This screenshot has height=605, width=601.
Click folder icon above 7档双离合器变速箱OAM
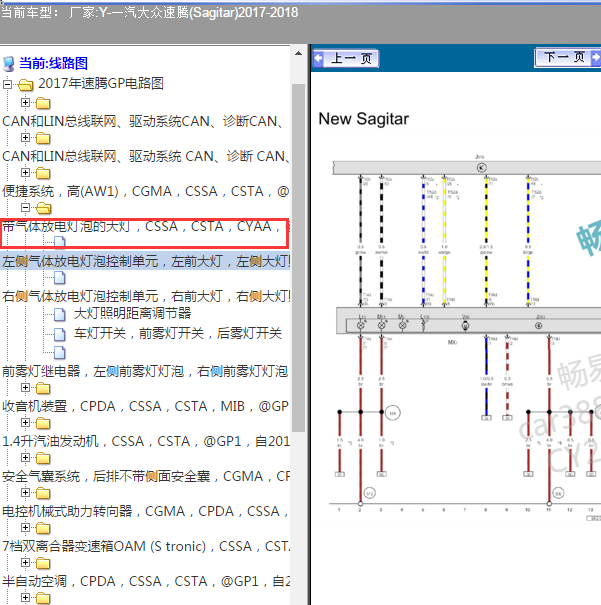tap(43, 528)
